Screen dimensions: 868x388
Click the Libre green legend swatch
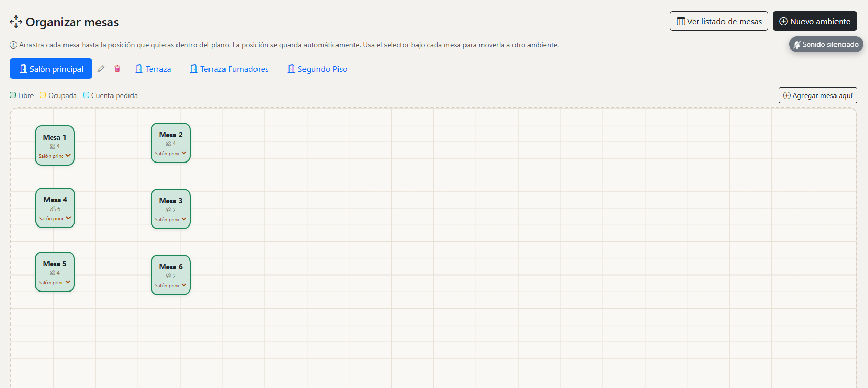(x=13, y=95)
